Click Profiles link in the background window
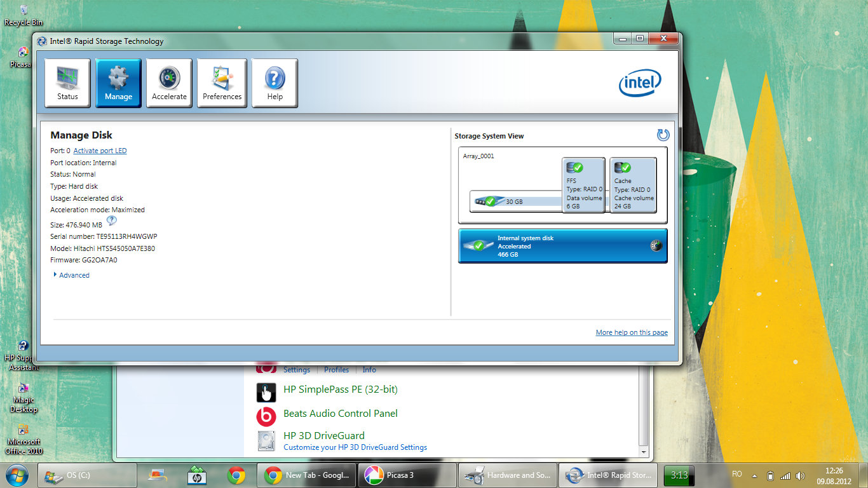 point(337,370)
